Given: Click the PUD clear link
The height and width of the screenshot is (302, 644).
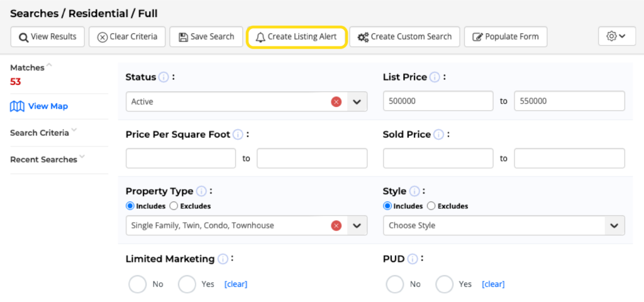Looking at the screenshot, I should (x=493, y=284).
